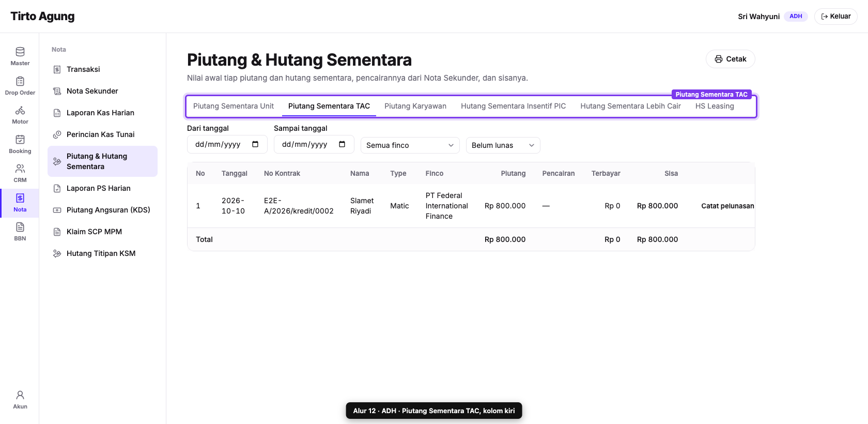Open the Master section in sidebar

[20, 56]
